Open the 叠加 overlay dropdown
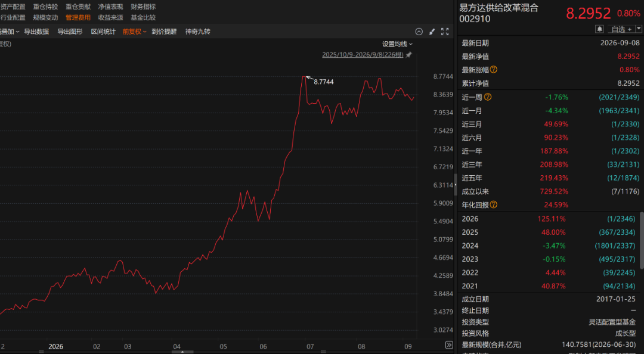This screenshot has width=644, height=354. point(9,32)
